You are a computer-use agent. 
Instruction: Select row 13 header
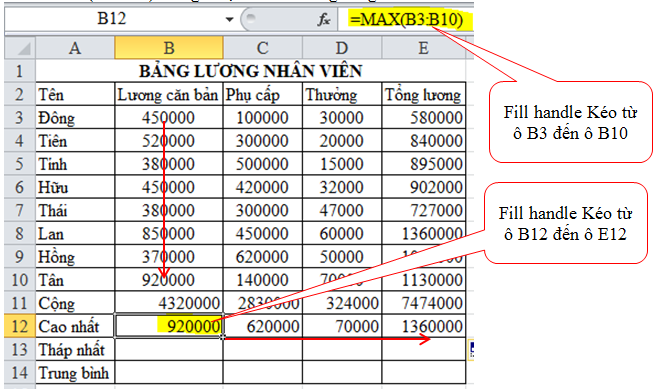point(20,350)
